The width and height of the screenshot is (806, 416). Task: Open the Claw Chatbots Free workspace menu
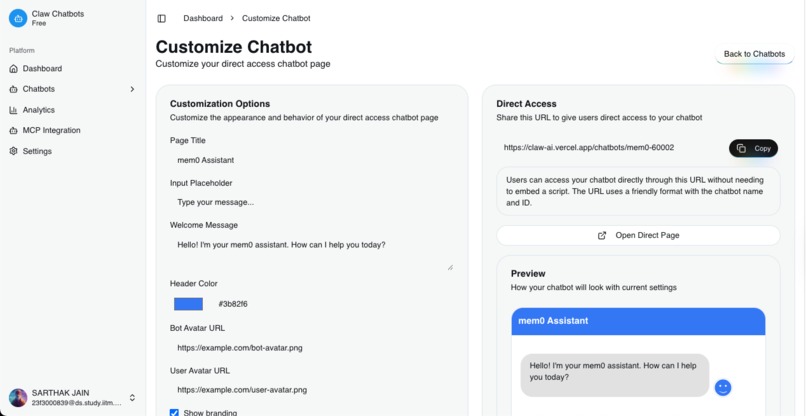tap(72, 18)
